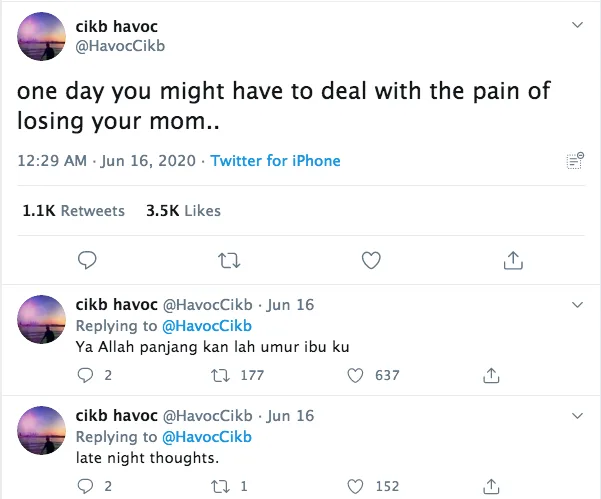Open the @HavocCikb handle under main tweet

click(120, 46)
